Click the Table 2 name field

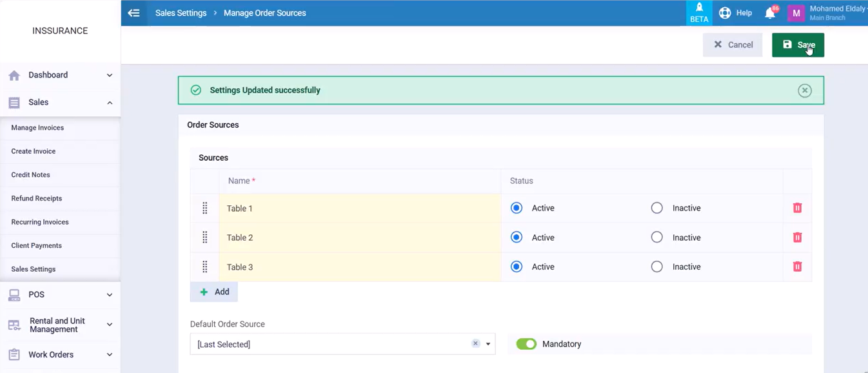(x=359, y=237)
